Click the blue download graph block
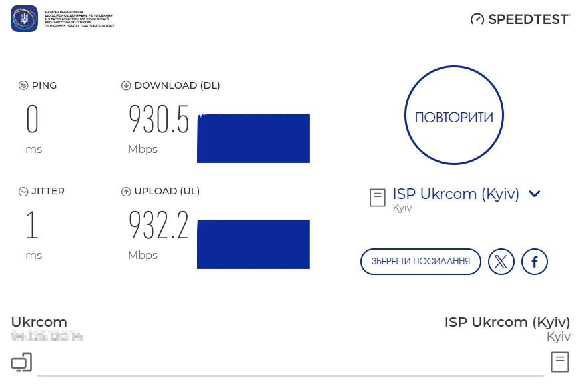Viewport: 588px width, 390px height. click(253, 138)
